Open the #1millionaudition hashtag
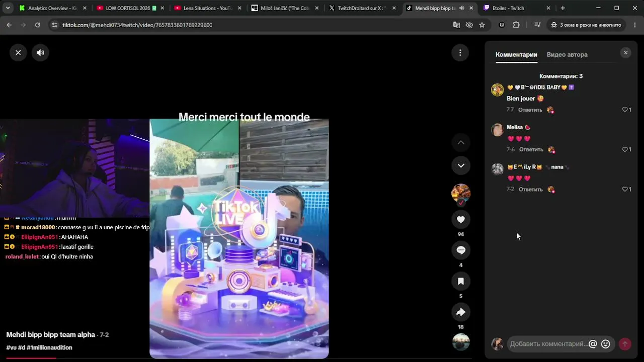Image resolution: width=644 pixels, height=362 pixels. 49,347
